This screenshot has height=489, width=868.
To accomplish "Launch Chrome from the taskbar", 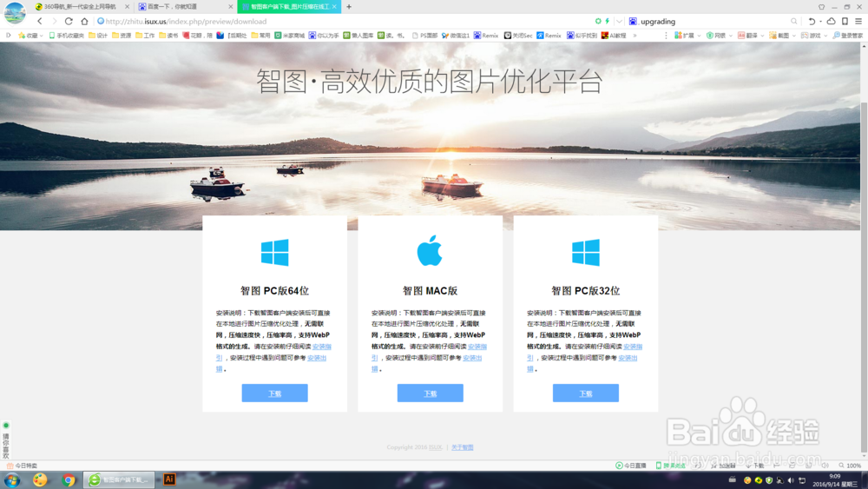I will pyautogui.click(x=69, y=479).
